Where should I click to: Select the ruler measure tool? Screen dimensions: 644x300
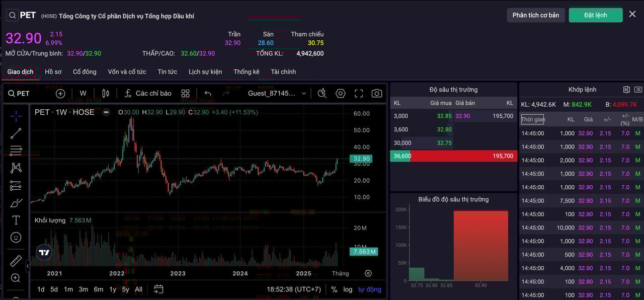pos(16,260)
